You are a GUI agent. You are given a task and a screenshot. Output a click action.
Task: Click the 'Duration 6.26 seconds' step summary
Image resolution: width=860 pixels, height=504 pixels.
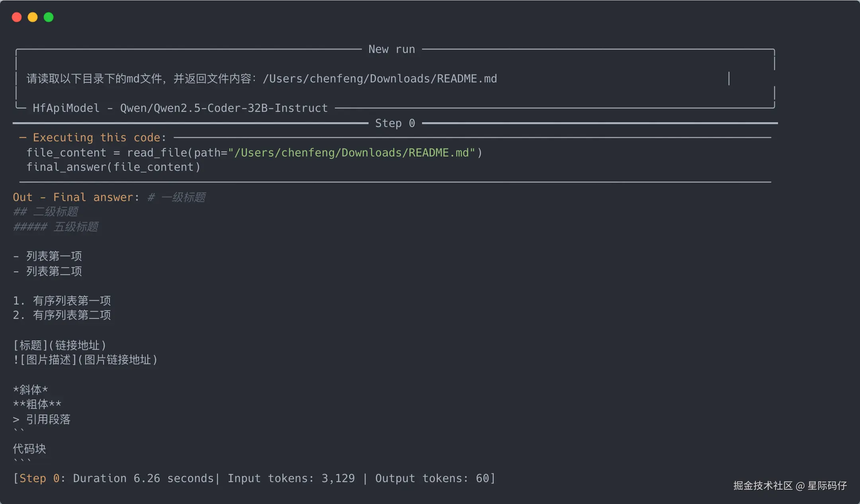point(143,479)
